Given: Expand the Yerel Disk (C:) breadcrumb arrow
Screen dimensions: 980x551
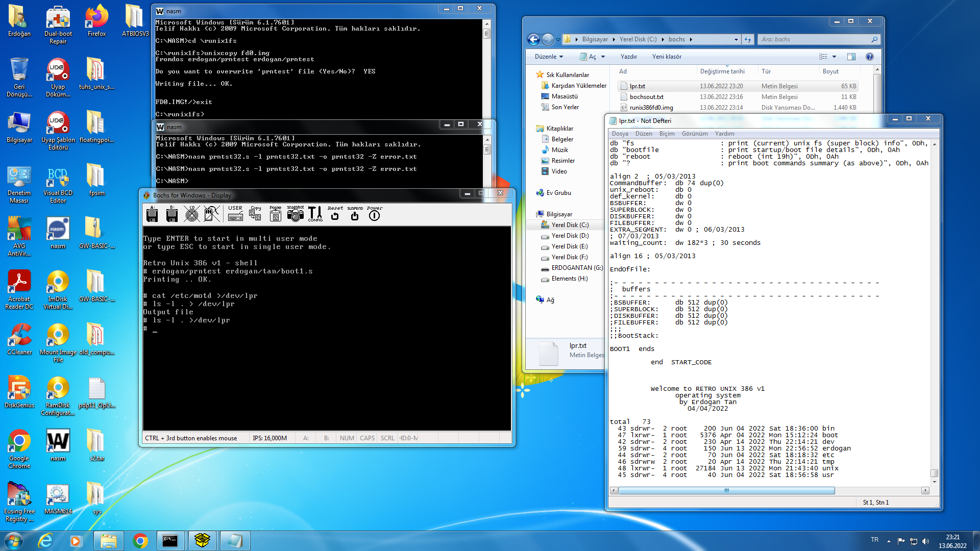Looking at the screenshot, I should click(663, 39).
